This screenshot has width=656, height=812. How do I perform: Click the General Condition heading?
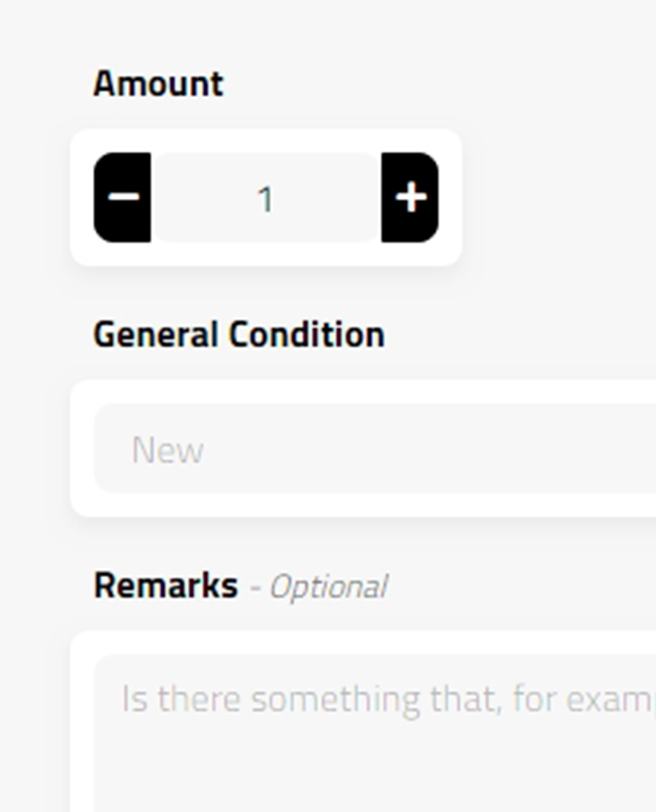click(x=238, y=333)
